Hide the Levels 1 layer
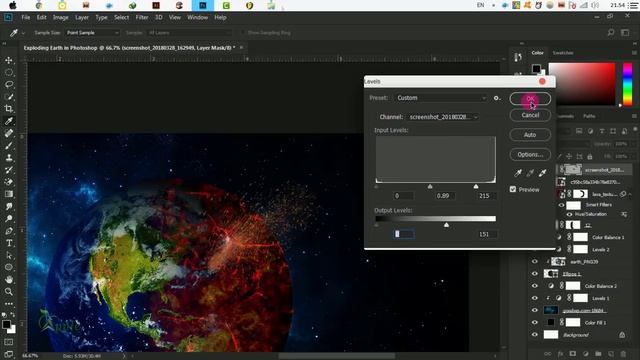Image resolution: width=640 pixels, height=360 pixels. 535,298
